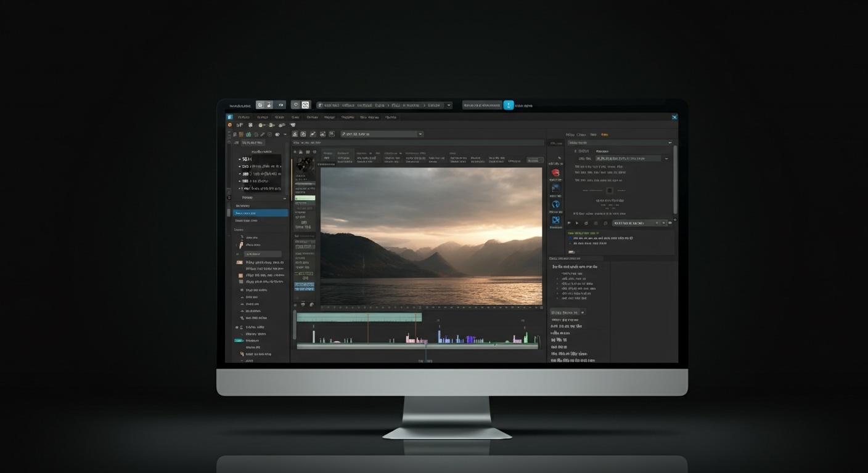Click the vertical scrollbar in the right properties panel
Screen dimensions: 868x473
pyautogui.click(x=675, y=179)
